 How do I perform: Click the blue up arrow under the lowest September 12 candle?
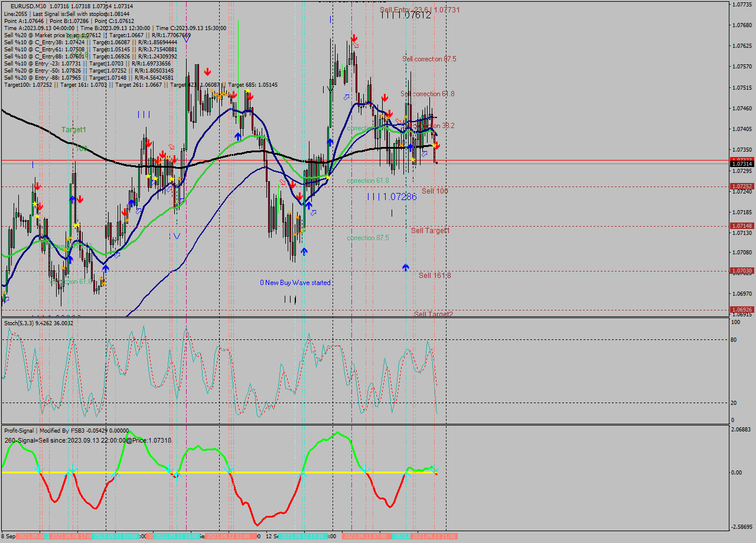(304, 251)
